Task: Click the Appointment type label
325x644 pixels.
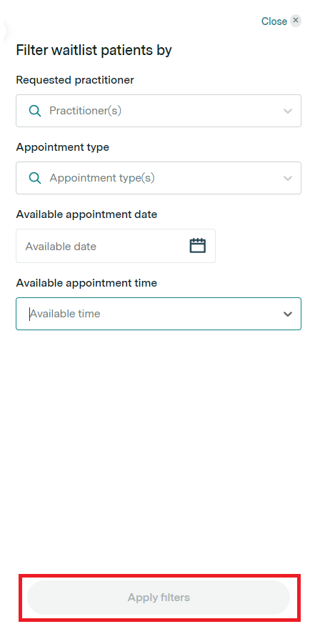Action: (63, 147)
